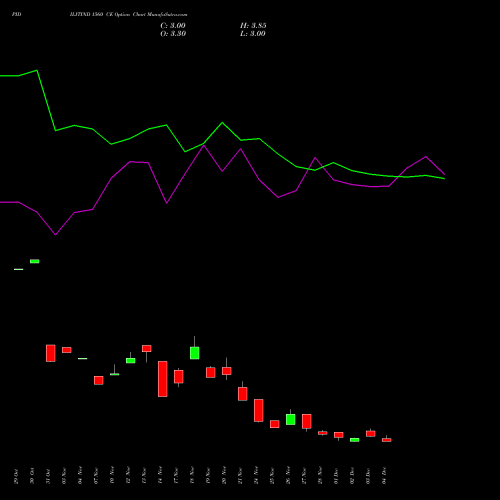Click the 1560 CE Options Chart title text
This screenshot has width=500, height=500.
[x=129, y=15]
